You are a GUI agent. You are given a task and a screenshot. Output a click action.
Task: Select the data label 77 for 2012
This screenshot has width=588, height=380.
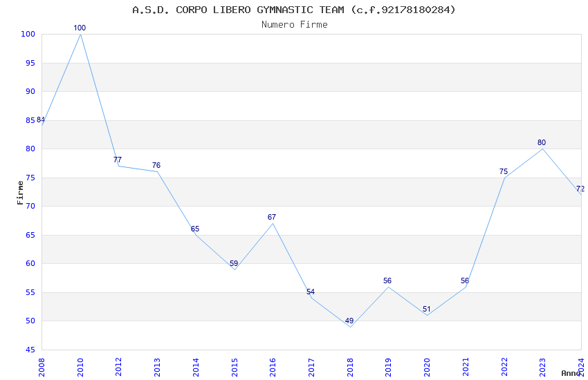coord(118,160)
